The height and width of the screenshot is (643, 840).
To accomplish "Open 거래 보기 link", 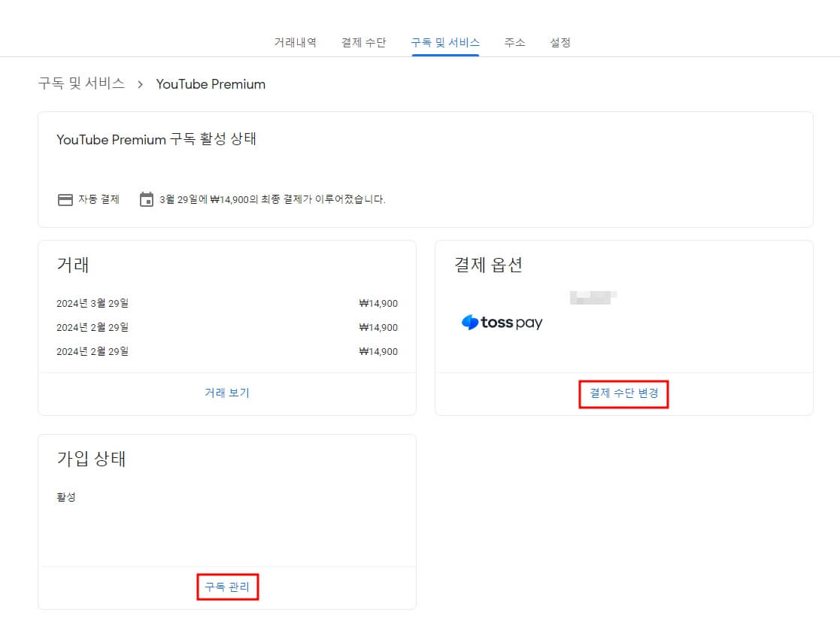I will pos(227,393).
